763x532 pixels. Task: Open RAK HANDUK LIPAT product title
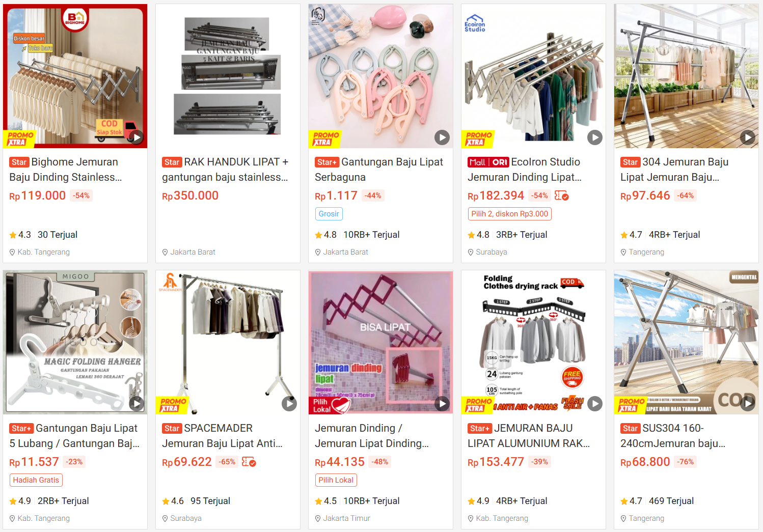225,170
